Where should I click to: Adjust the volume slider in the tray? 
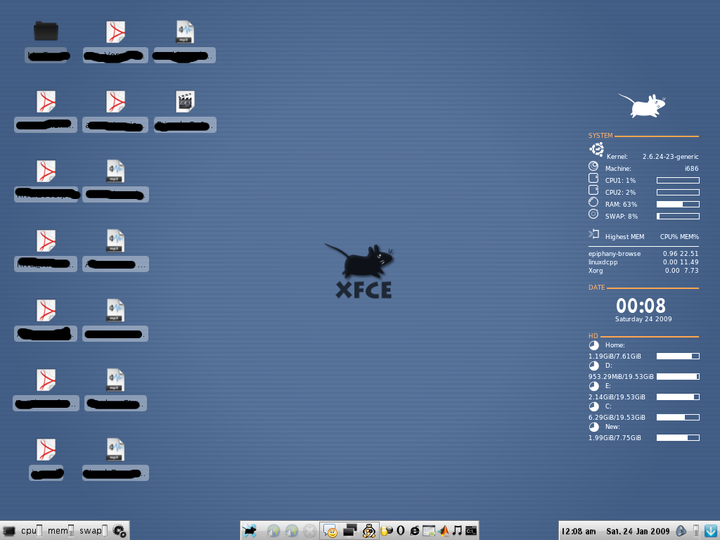click(696, 531)
